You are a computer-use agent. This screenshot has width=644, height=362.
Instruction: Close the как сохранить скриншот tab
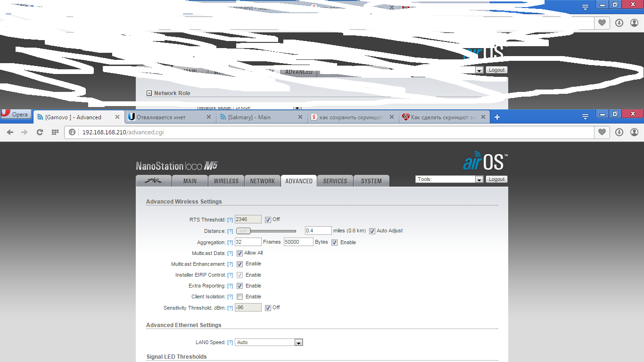click(392, 117)
